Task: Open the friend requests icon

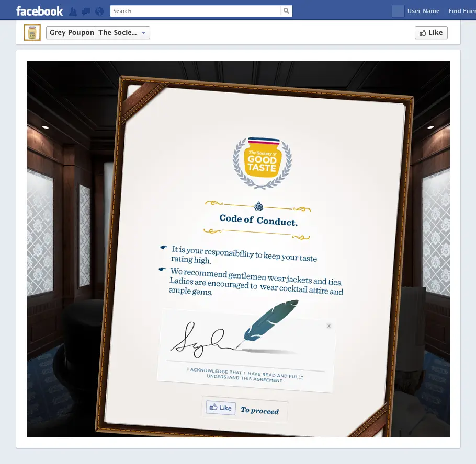Action: click(73, 11)
